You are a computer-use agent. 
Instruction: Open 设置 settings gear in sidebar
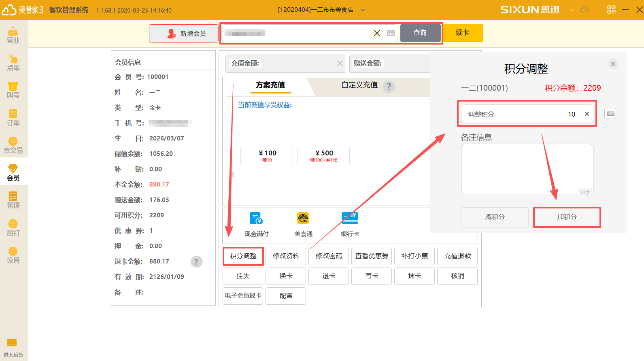(13, 255)
